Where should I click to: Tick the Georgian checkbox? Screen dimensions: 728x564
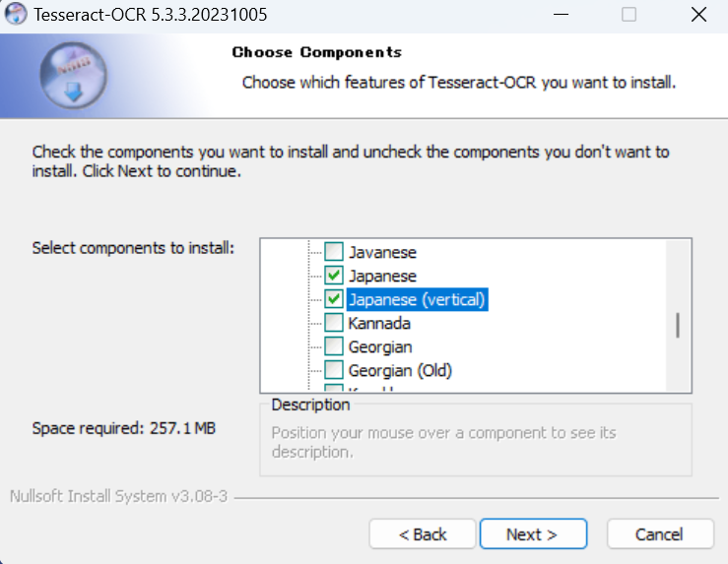pyautogui.click(x=334, y=346)
